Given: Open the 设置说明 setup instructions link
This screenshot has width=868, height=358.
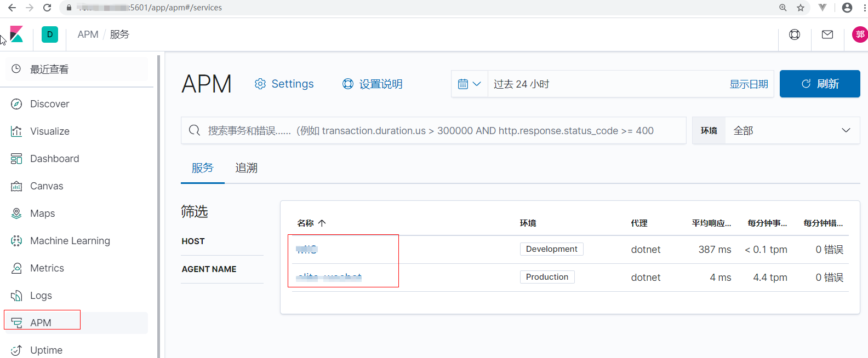Looking at the screenshot, I should coord(373,84).
